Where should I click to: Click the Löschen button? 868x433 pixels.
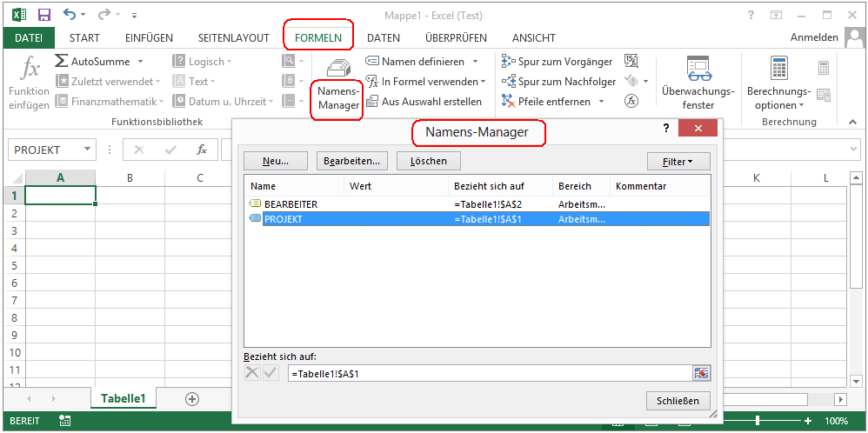point(428,161)
